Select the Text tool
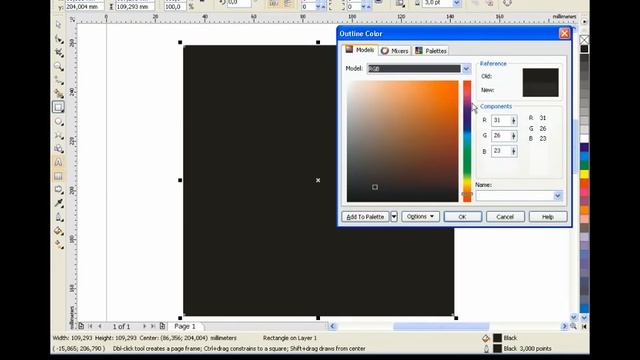The image size is (640, 360). [x=58, y=162]
